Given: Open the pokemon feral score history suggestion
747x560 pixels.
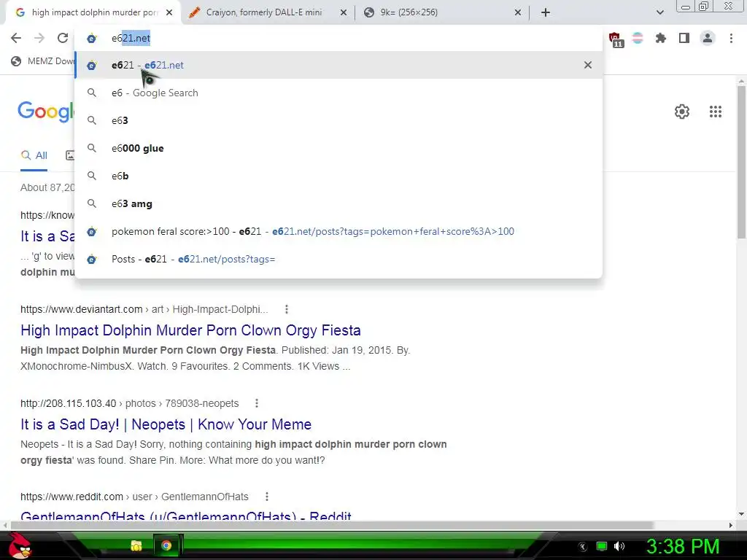Looking at the screenshot, I should [x=338, y=231].
